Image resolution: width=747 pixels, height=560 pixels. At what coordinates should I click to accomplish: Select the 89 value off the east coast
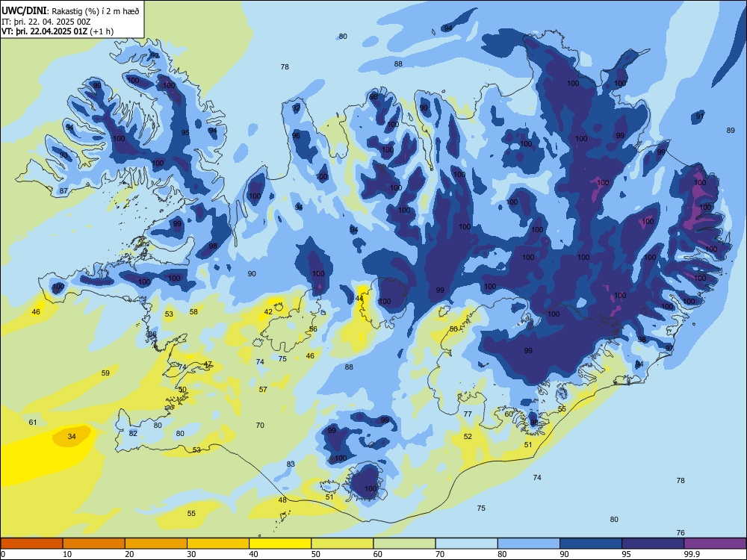click(731, 131)
